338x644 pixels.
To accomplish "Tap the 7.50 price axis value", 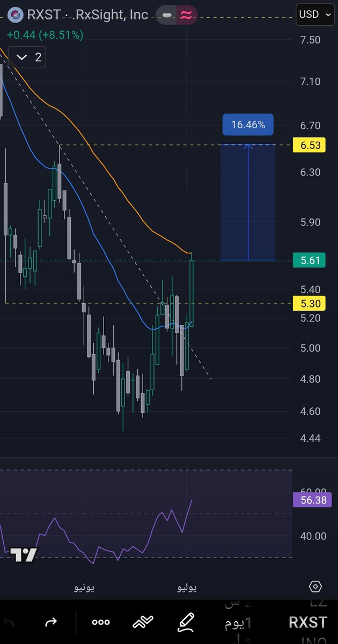I will [x=310, y=40].
